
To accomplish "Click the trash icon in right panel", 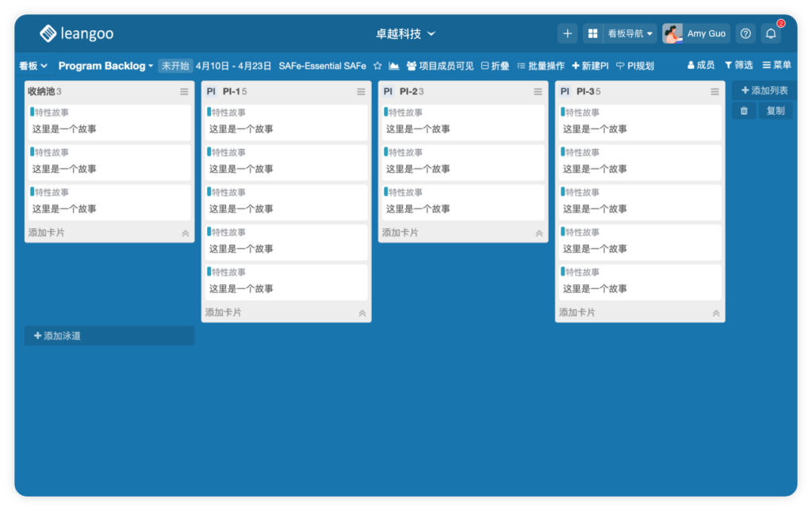I will (743, 111).
